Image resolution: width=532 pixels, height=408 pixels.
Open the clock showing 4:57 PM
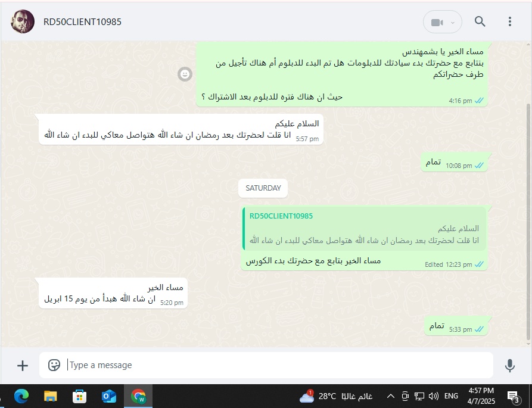coord(481,396)
